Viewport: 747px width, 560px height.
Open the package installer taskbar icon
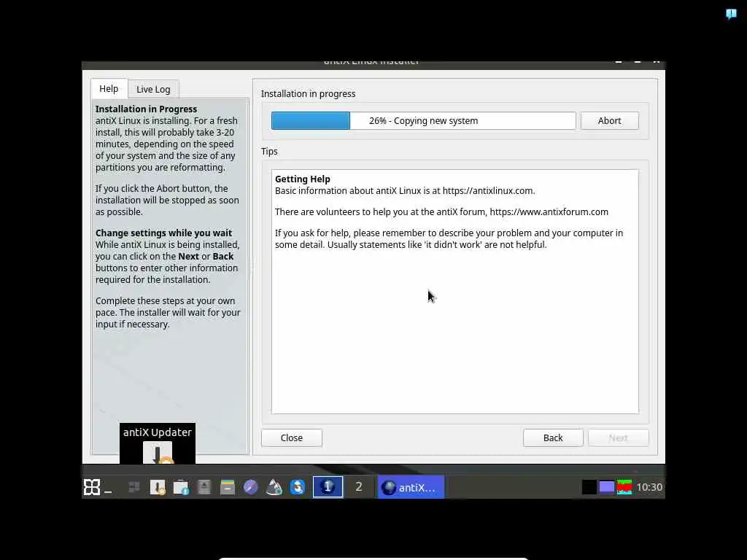181,486
